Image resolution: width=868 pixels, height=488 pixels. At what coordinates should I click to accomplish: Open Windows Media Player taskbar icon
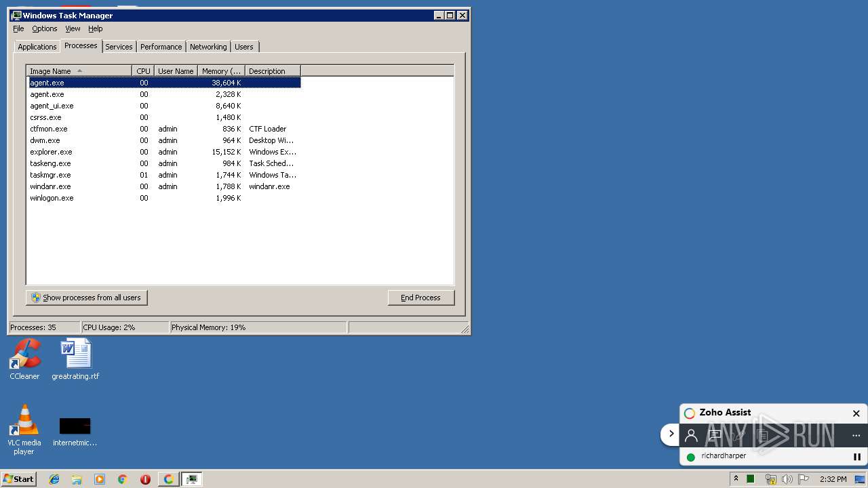[x=100, y=479]
